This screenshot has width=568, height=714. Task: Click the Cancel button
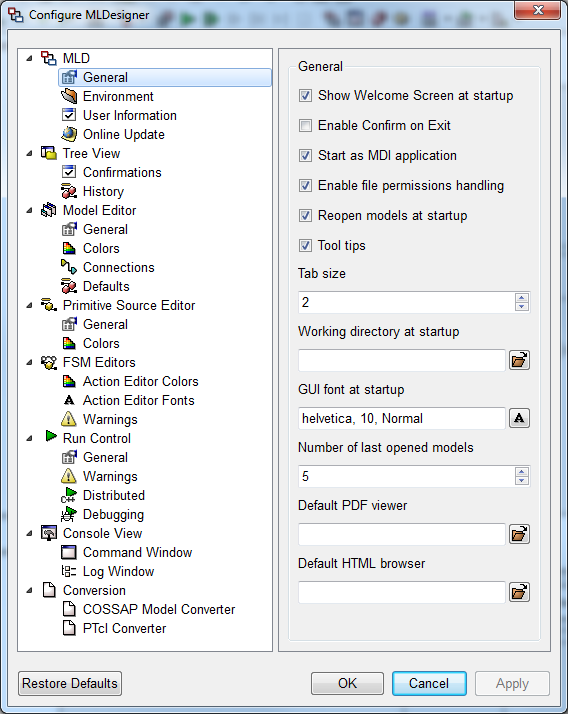pos(429,683)
